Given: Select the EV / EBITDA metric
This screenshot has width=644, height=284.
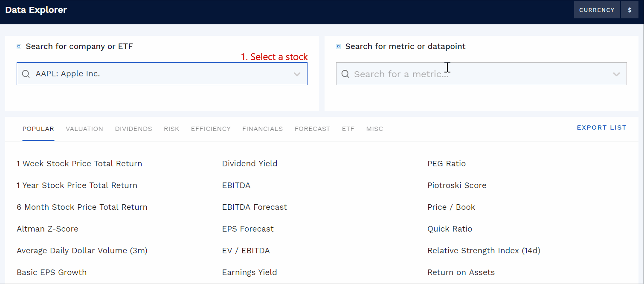Looking at the screenshot, I should 246,251.
